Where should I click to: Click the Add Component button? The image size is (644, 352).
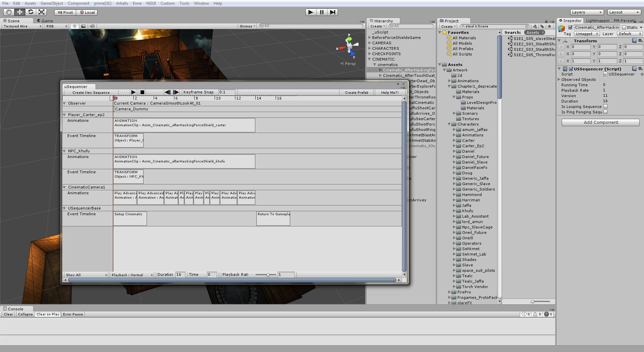click(600, 123)
